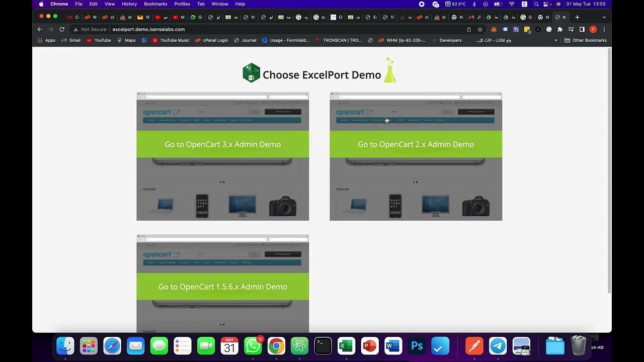Viewport: 644px width, 362px height.
Task: Open the Profiles menu
Action: (x=182, y=4)
